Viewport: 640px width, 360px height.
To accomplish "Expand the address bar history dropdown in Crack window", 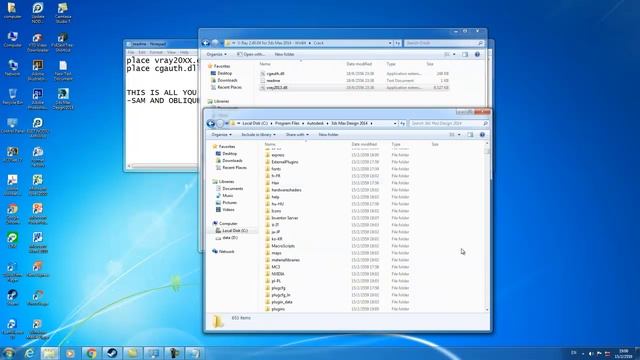I will point(390,43).
